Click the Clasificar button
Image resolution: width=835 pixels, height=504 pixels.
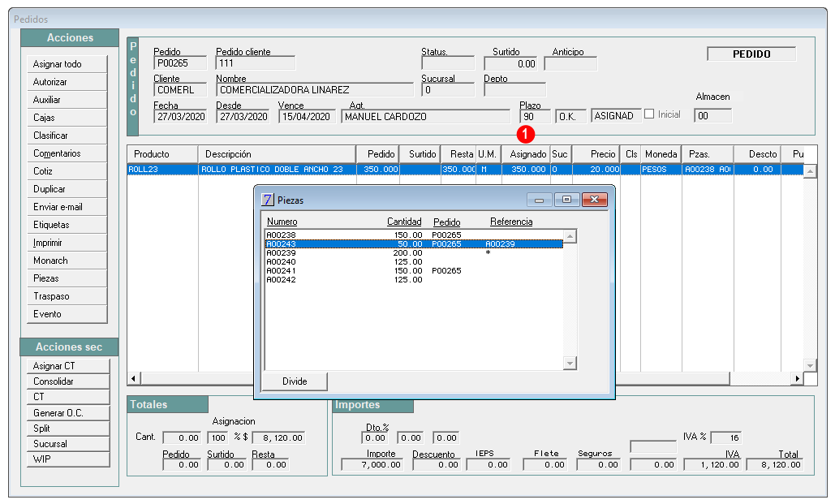click(x=67, y=136)
